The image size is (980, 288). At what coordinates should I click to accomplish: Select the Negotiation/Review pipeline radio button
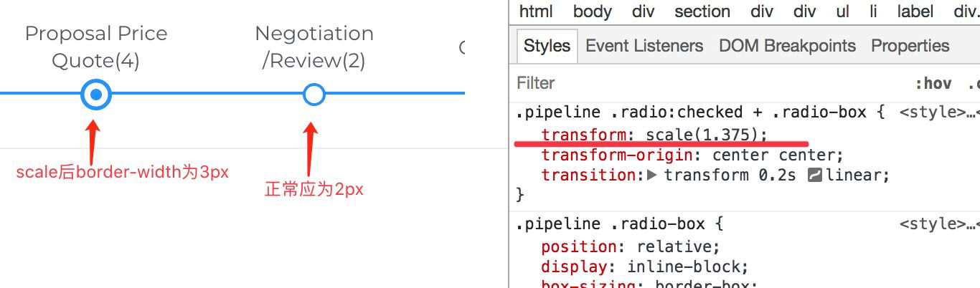(x=314, y=95)
